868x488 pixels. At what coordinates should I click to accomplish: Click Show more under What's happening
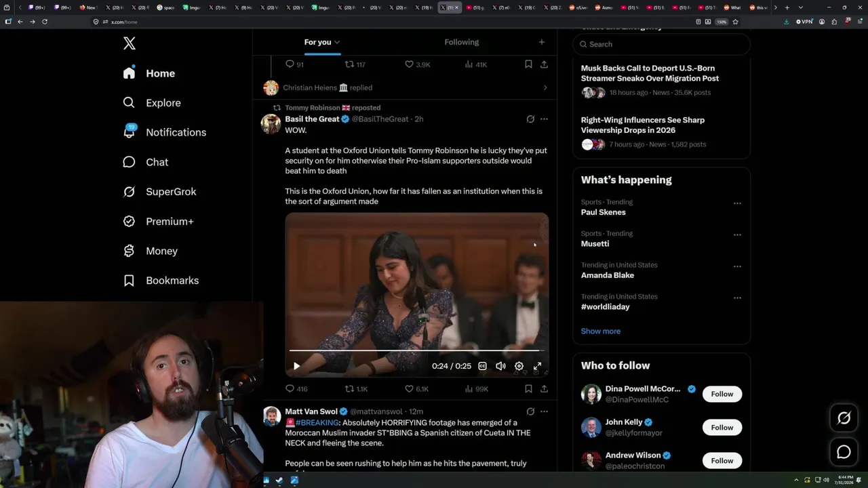(x=601, y=331)
